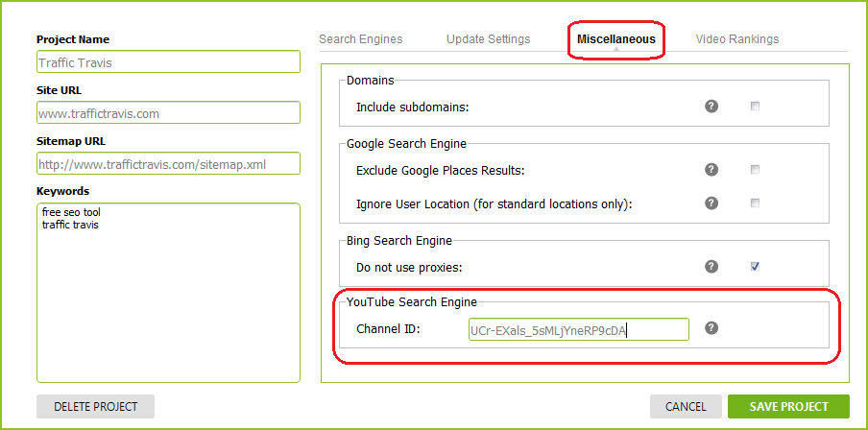The width and height of the screenshot is (868, 430).
Task: Focus the YouTube Channel ID field
Action: (x=579, y=329)
